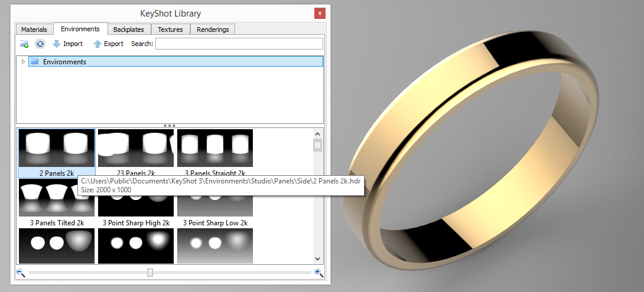Select the 3 Point Sharp High 2k thumbnail
Viewport: 644px width, 292px height.
pos(136,205)
